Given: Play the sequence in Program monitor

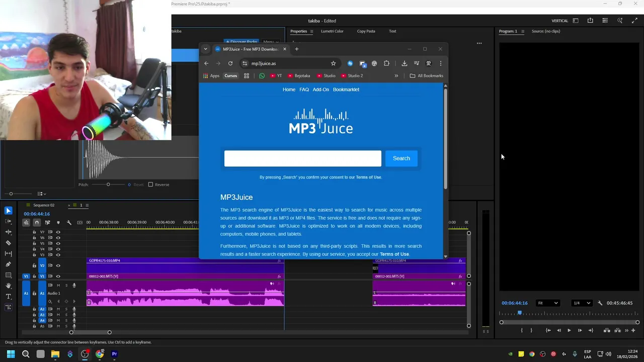Looking at the screenshot, I should tap(569, 330).
